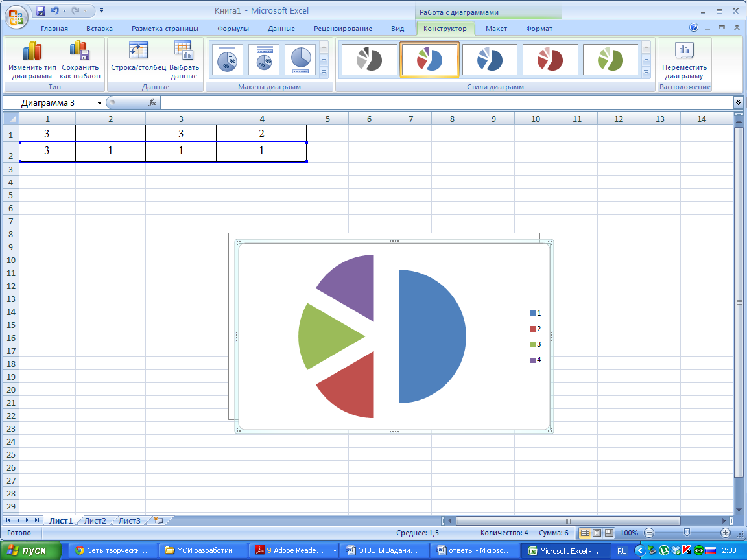Viewport: 747px width, 560px height.
Task: Open the Вставка ribbon tab
Action: point(100,29)
